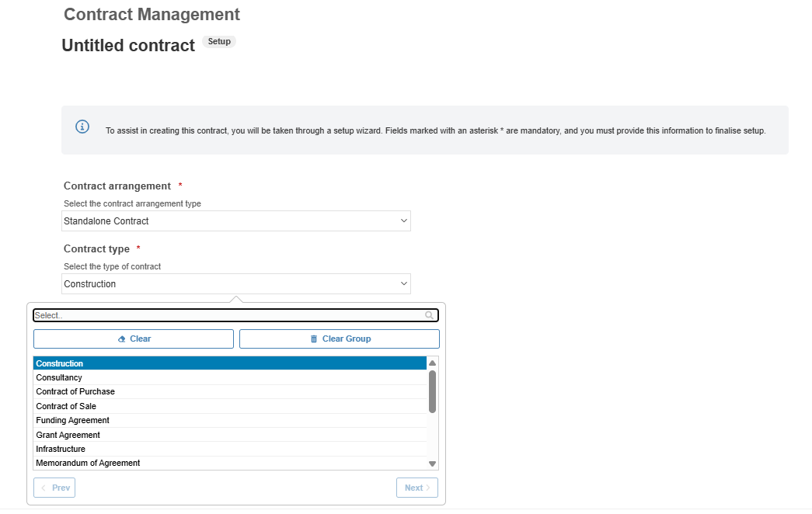Choose Contract of Purchase option
This screenshot has width=812, height=514.
[x=230, y=392]
